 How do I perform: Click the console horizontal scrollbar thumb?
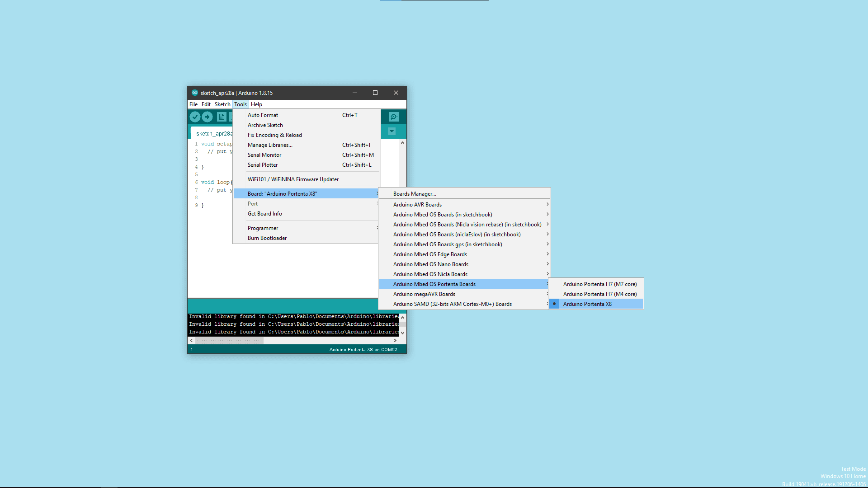click(x=230, y=341)
